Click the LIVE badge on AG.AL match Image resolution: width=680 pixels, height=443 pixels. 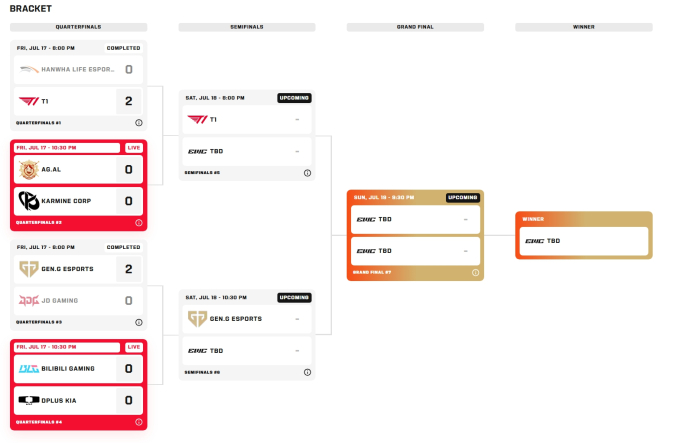134,148
